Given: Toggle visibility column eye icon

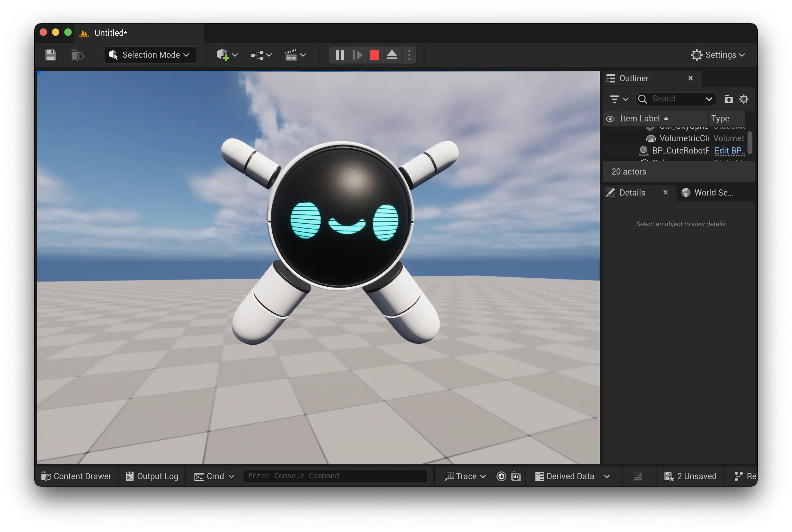Looking at the screenshot, I should [610, 119].
